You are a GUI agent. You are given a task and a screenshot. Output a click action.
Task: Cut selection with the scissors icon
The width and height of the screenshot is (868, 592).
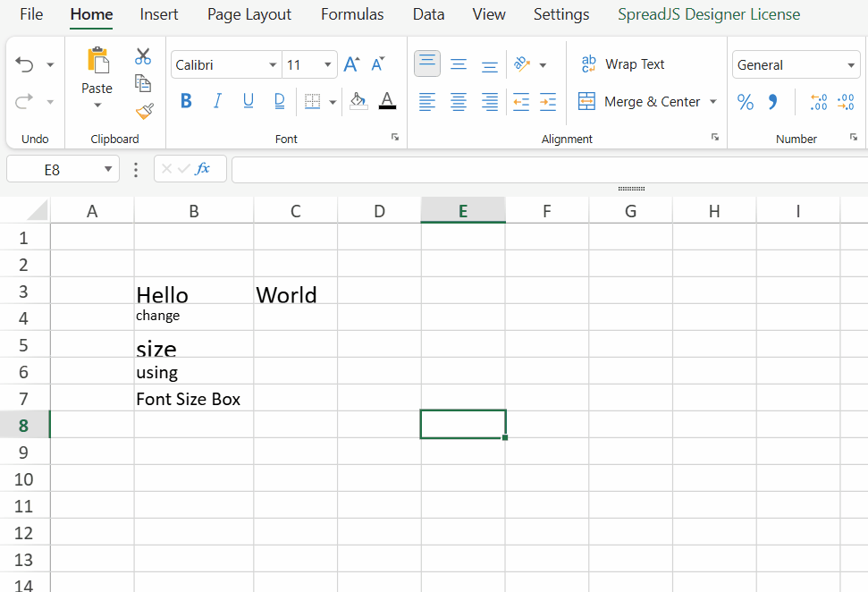point(143,56)
